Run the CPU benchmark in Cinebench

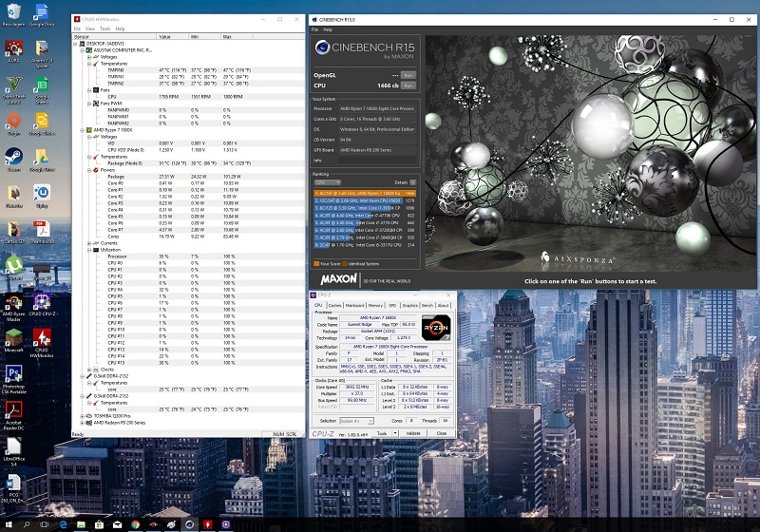pyautogui.click(x=408, y=85)
